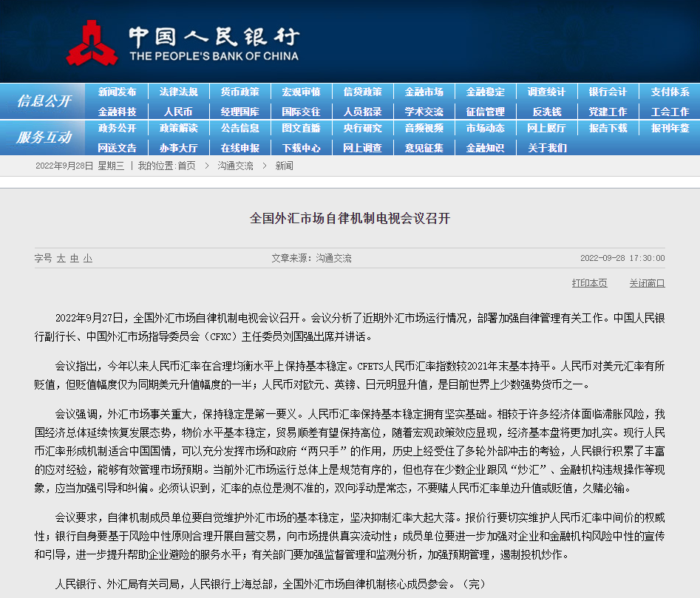Open the 人民币 menu link
Image resolution: width=700 pixels, height=598 pixels.
coord(179,112)
